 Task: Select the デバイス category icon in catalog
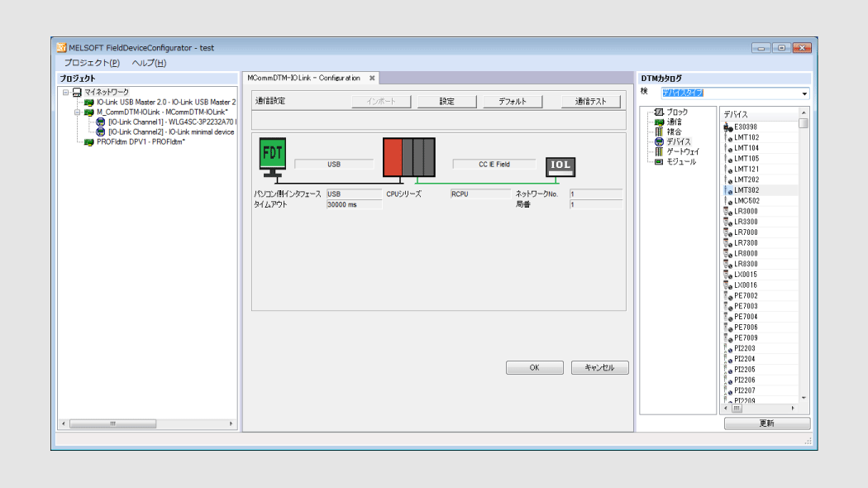(659, 141)
